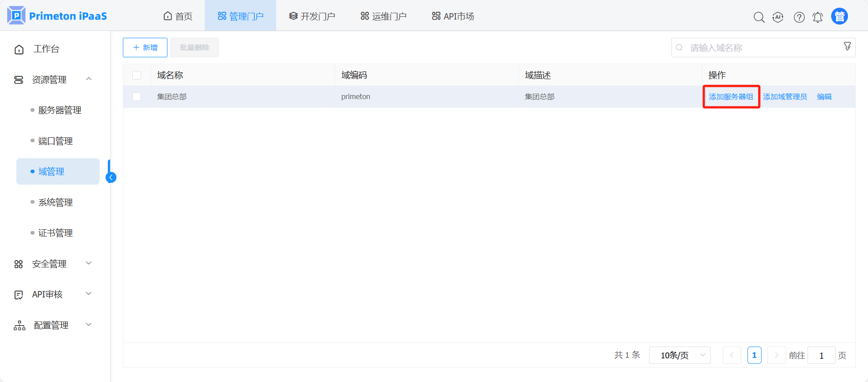Click the Primeton iPaaS logo
This screenshot has height=382, width=868.
pyautogui.click(x=57, y=16)
